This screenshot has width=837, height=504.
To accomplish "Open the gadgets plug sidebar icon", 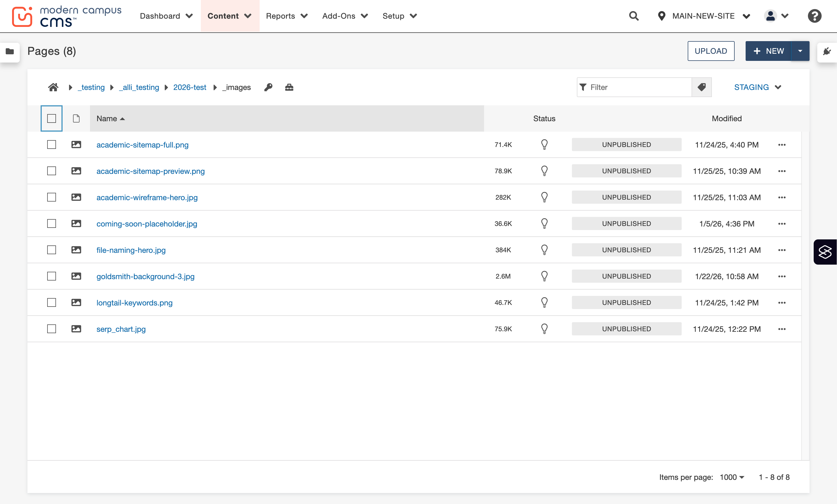I will click(827, 51).
